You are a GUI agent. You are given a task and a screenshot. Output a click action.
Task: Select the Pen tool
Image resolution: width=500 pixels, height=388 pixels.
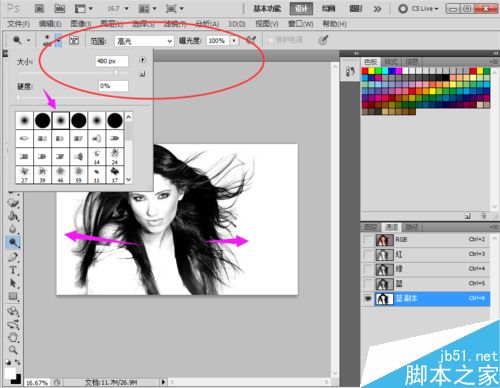click(x=13, y=257)
